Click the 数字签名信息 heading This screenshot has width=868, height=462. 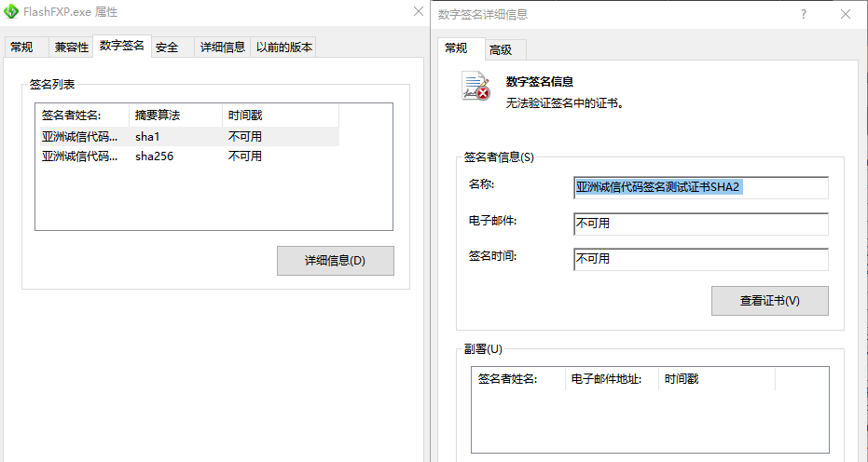pos(539,82)
